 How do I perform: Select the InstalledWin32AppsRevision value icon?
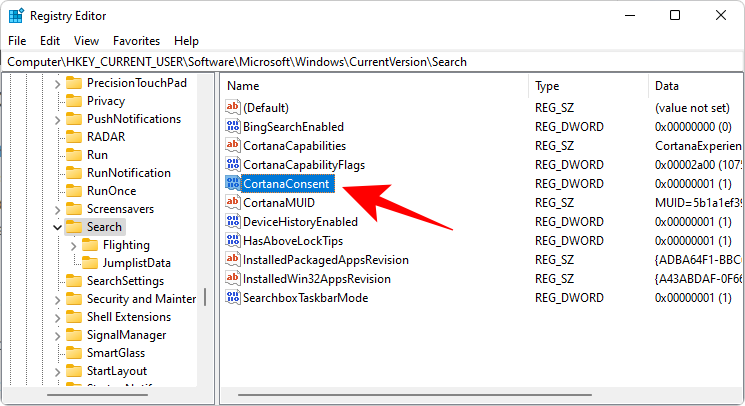coord(233,279)
